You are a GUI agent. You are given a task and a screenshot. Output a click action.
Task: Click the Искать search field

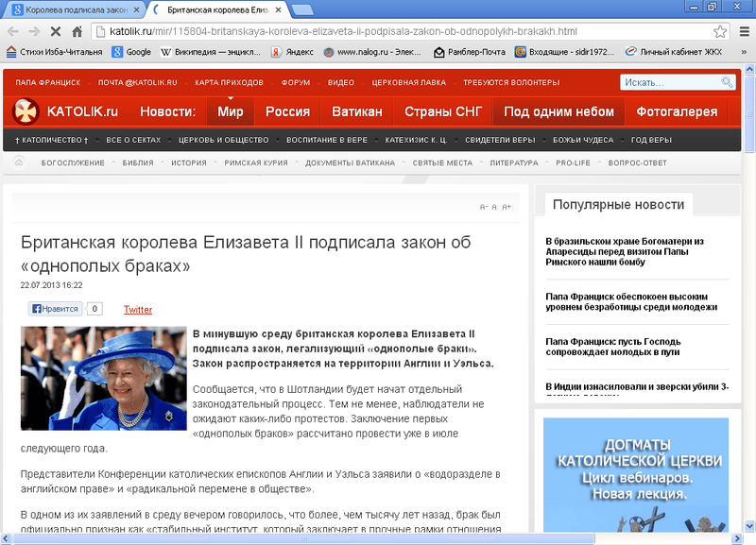670,82
